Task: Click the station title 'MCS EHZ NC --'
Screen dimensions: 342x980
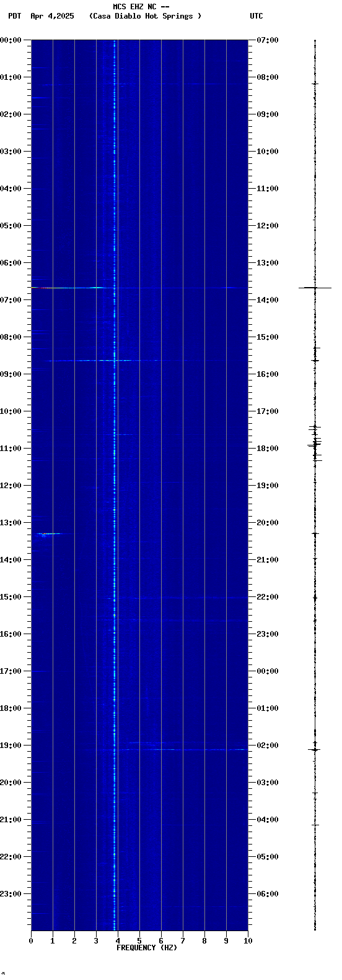Action: [141, 7]
